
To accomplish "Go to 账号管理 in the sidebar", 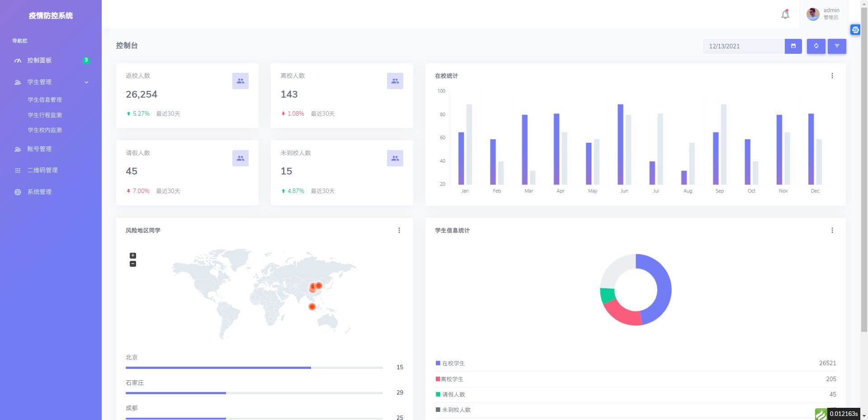I will [x=39, y=149].
